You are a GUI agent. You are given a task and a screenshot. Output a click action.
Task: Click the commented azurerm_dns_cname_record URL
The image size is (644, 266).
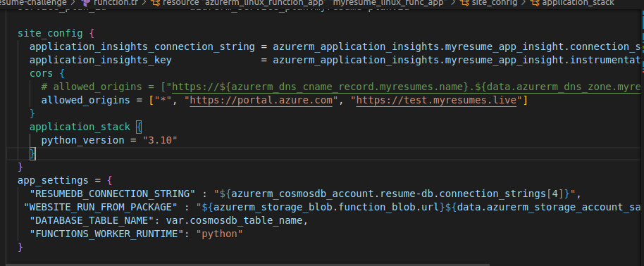pos(406,87)
